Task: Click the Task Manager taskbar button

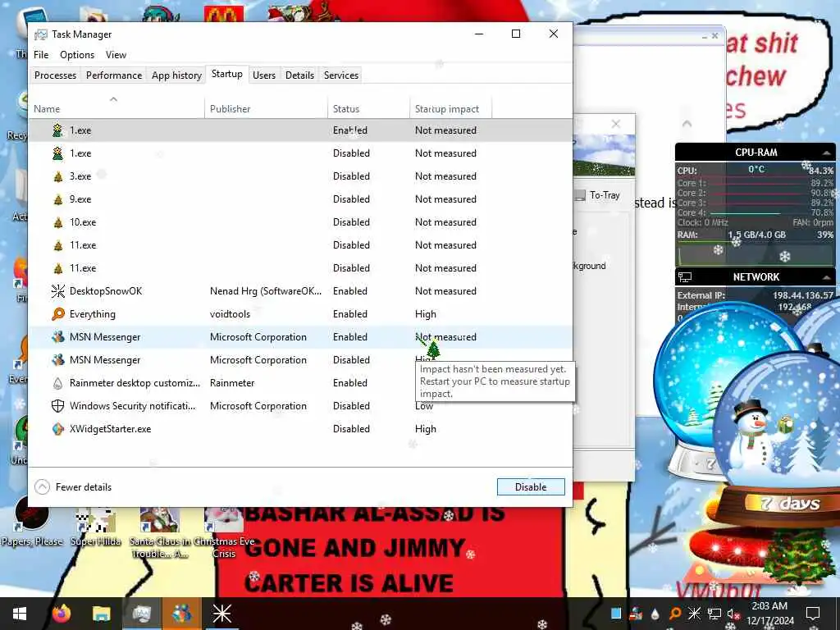Action: [141, 614]
